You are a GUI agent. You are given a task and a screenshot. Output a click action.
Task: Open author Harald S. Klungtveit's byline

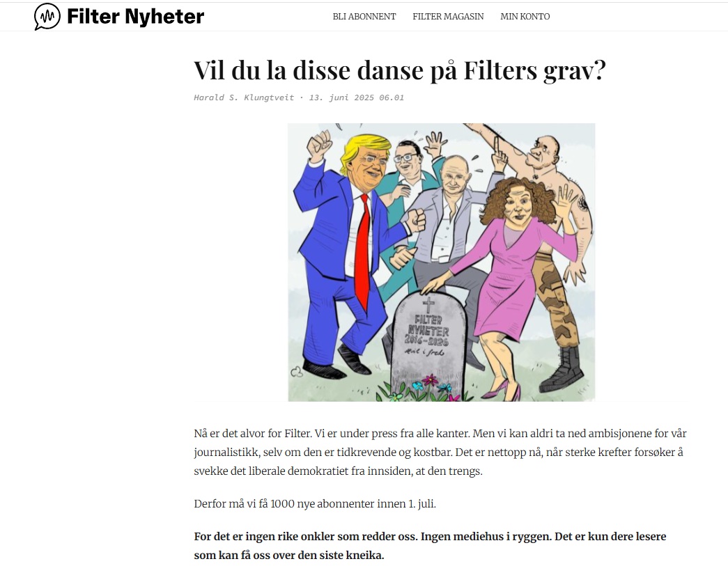[244, 97]
